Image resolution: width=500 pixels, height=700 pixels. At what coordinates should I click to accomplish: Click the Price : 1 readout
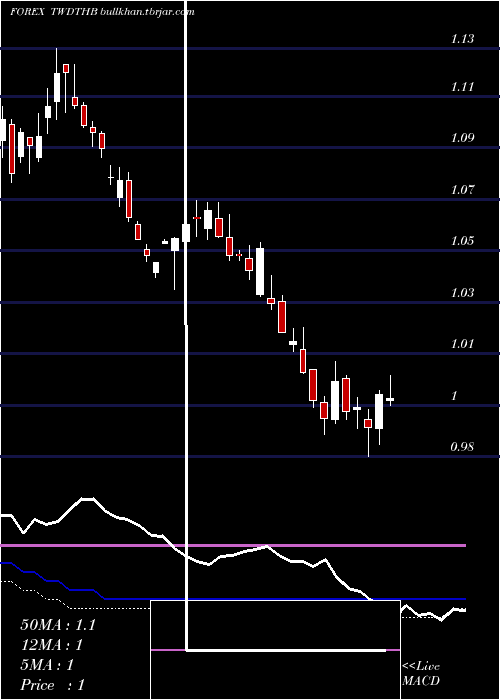coord(52,685)
